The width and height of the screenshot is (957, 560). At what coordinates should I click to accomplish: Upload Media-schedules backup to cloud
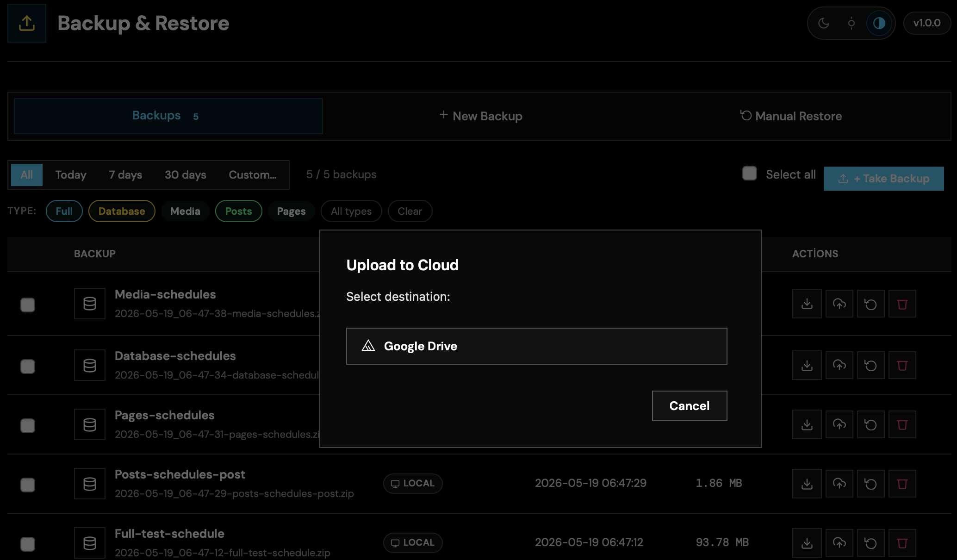click(x=839, y=304)
